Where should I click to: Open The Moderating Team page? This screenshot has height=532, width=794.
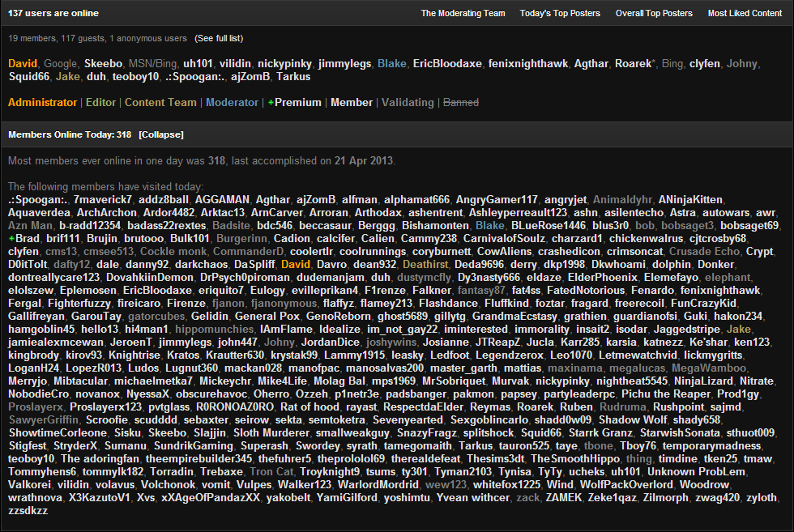pyautogui.click(x=463, y=13)
